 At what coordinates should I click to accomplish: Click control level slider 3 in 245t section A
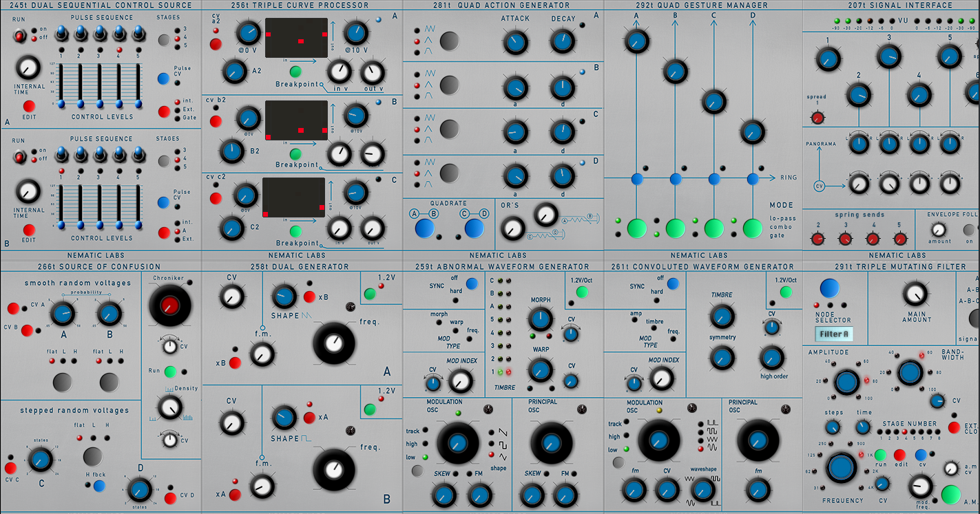[x=100, y=86]
